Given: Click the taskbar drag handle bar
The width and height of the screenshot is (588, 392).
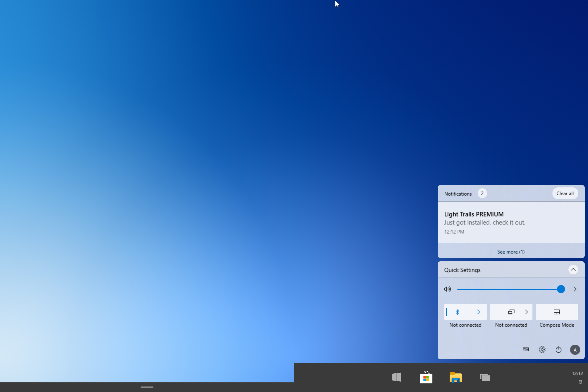Looking at the screenshot, I should click(147, 387).
